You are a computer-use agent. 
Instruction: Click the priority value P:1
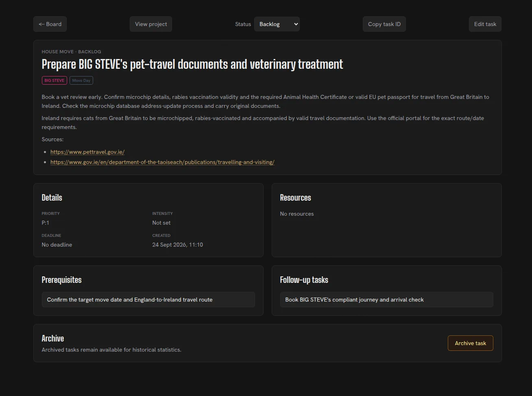(46, 223)
